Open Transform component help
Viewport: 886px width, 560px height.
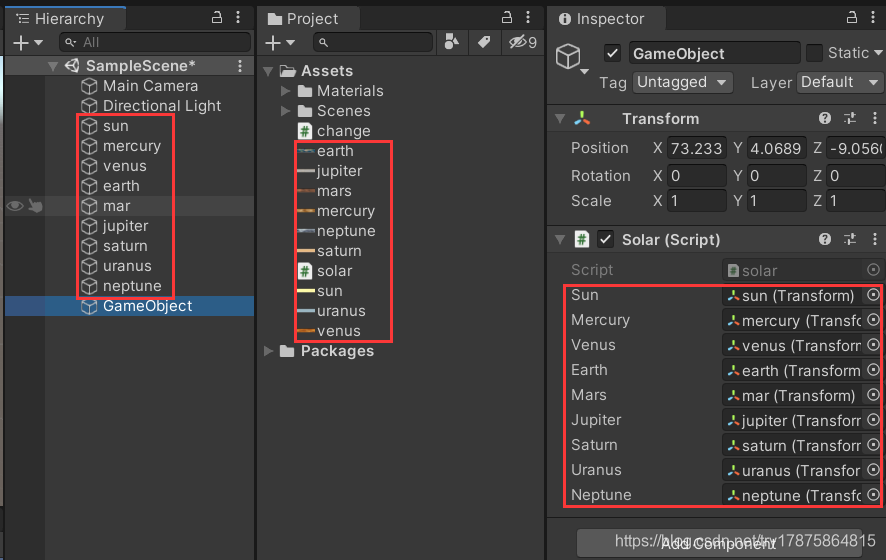click(824, 118)
